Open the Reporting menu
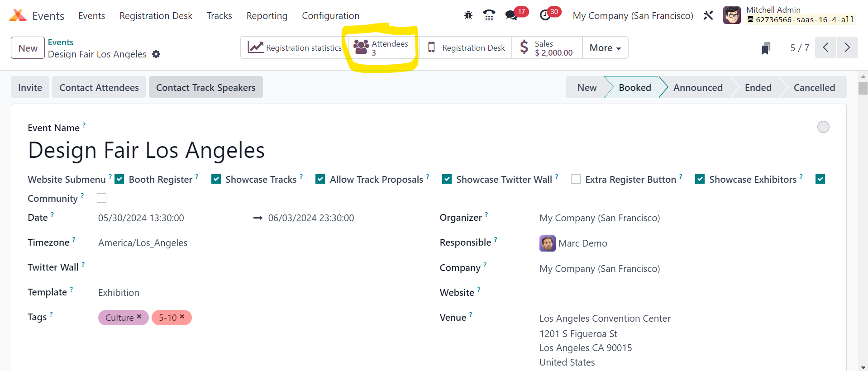The image size is (868, 371). coord(267,16)
